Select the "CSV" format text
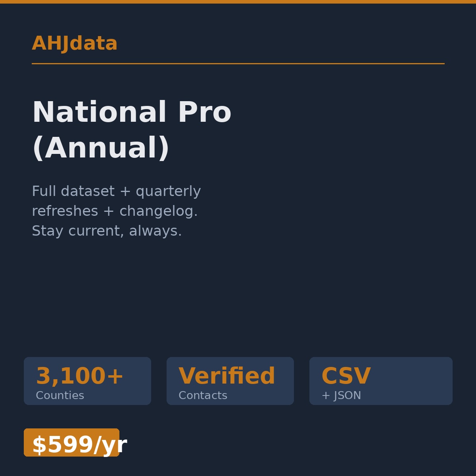476x476 pixels. click(x=346, y=376)
